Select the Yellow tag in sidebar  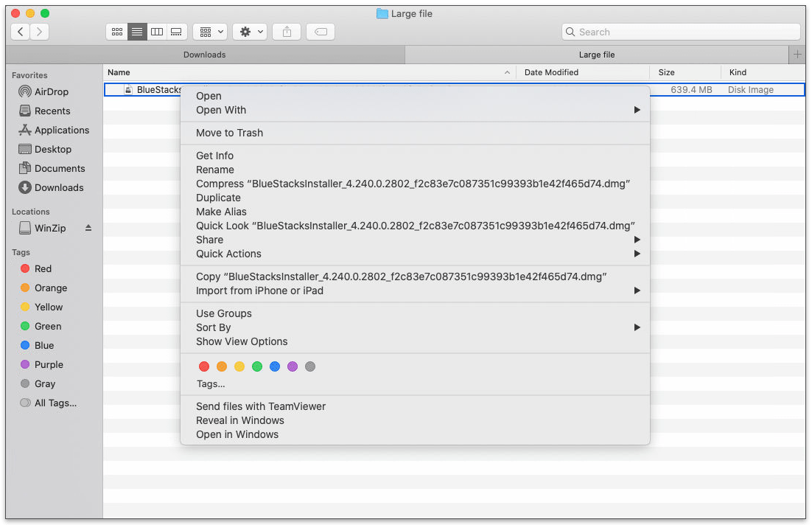coord(41,307)
